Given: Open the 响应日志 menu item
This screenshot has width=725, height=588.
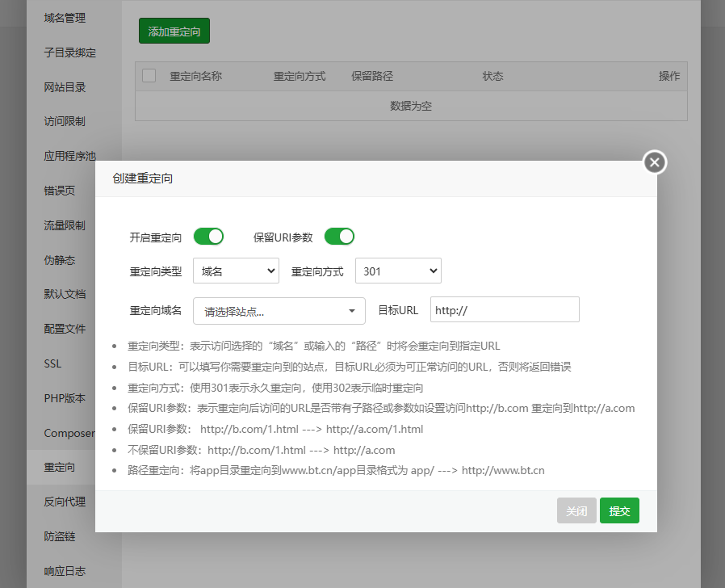Looking at the screenshot, I should [65, 571].
